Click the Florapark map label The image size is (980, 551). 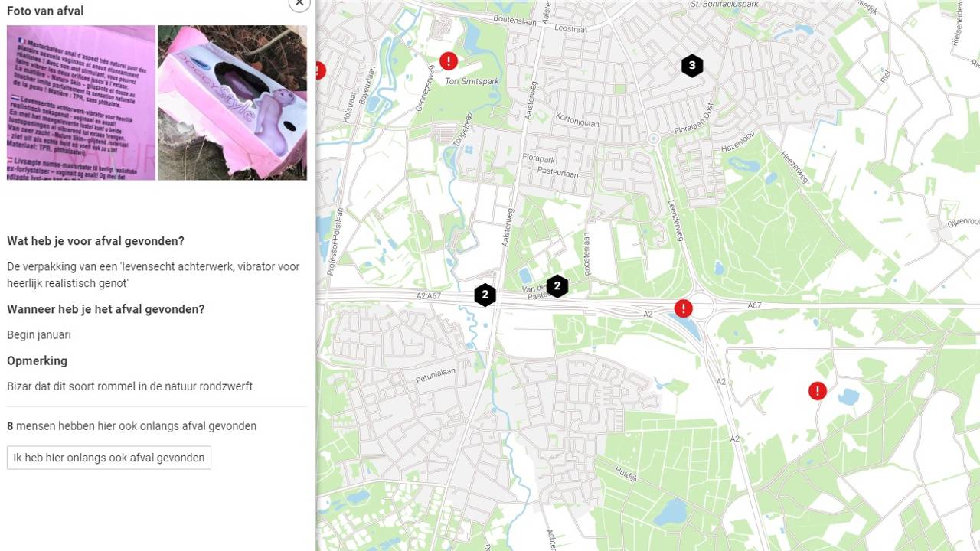538,158
